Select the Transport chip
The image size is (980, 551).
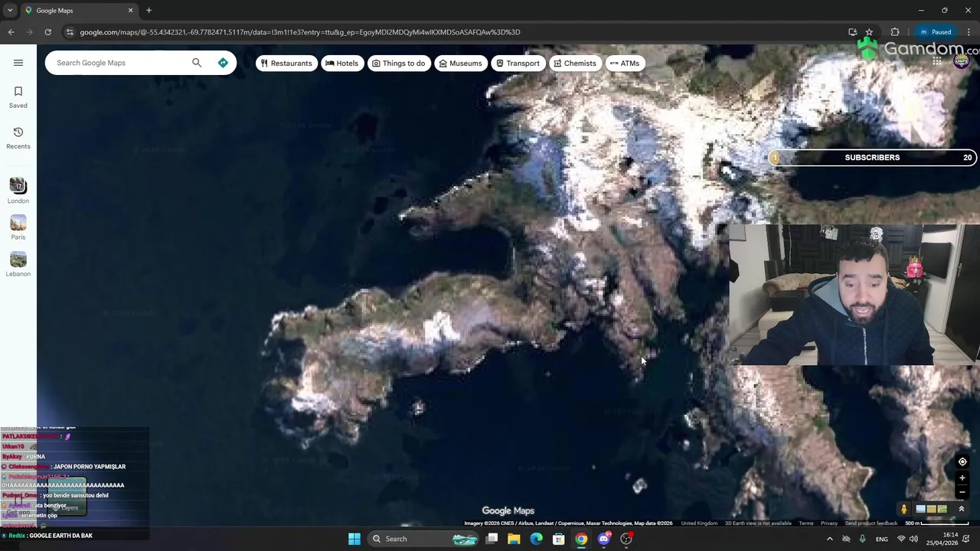point(518,64)
